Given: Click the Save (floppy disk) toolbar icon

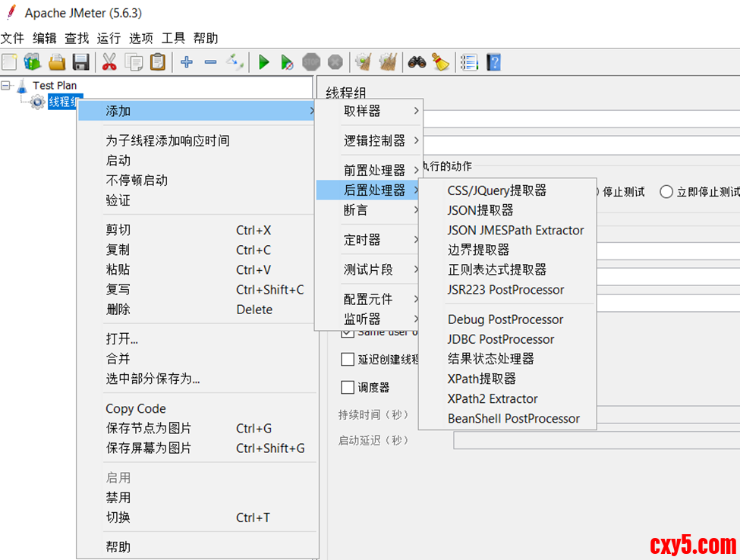Looking at the screenshot, I should coord(80,62).
